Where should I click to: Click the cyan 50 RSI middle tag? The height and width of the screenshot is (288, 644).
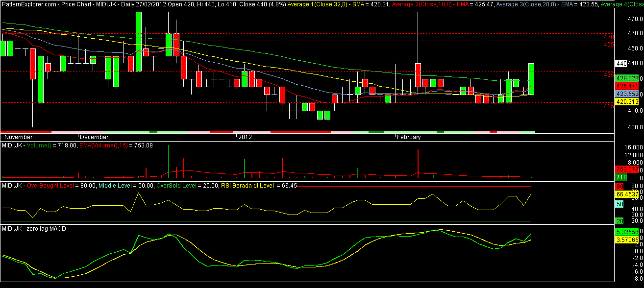pos(619,203)
